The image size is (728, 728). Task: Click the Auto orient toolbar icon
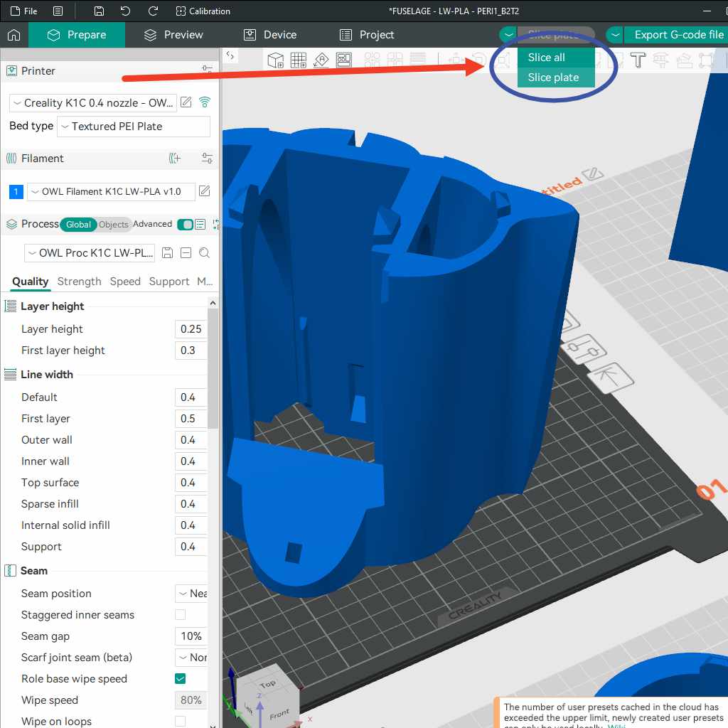point(321,60)
